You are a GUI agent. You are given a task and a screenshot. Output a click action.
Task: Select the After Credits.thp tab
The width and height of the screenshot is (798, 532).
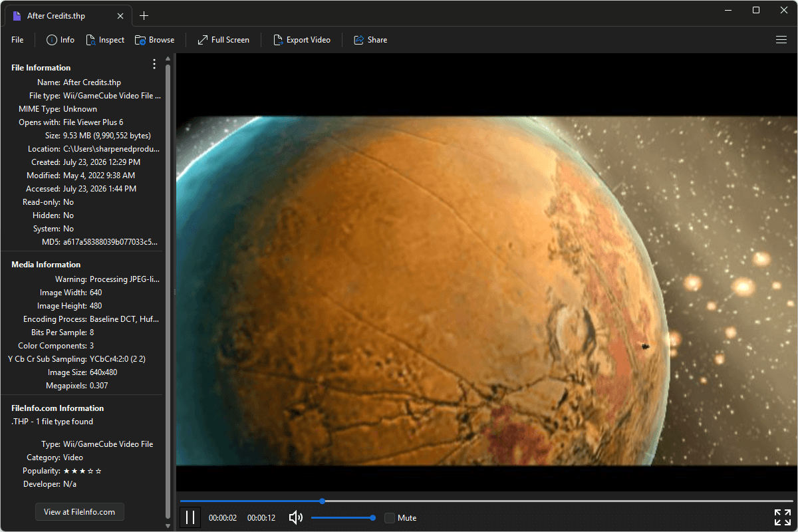(x=66, y=16)
